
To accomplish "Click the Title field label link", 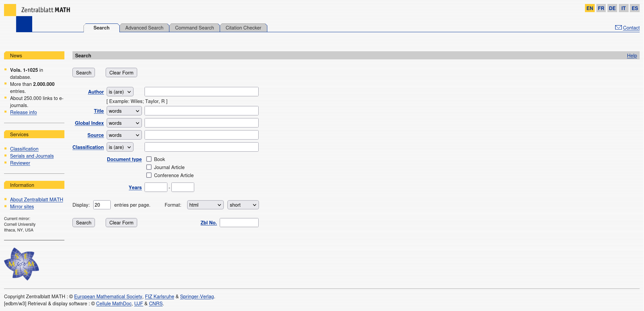I will [x=99, y=111].
